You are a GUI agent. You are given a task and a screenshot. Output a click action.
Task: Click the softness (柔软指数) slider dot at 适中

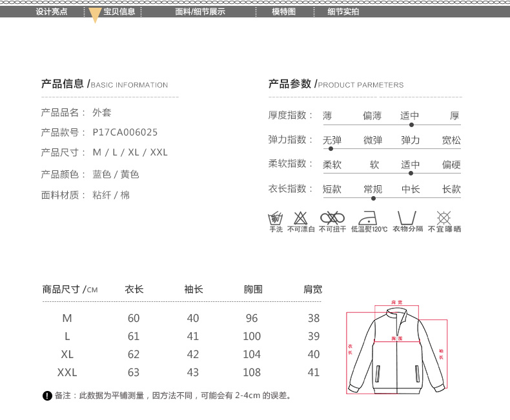click(411, 173)
